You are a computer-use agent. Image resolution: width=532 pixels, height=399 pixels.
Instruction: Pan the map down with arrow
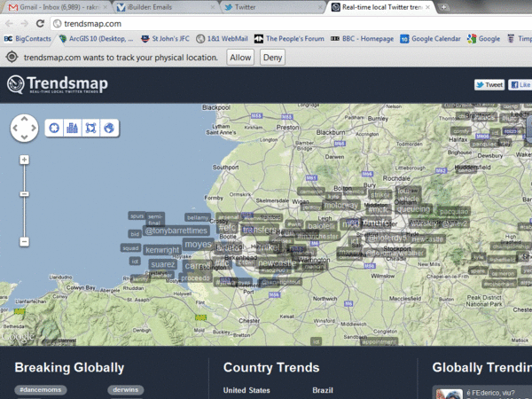[x=25, y=137]
